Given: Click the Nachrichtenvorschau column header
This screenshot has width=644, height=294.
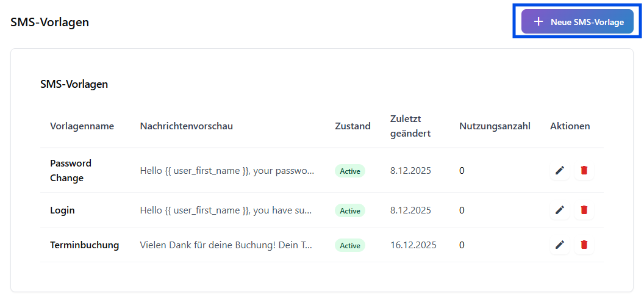Looking at the screenshot, I should [x=186, y=126].
